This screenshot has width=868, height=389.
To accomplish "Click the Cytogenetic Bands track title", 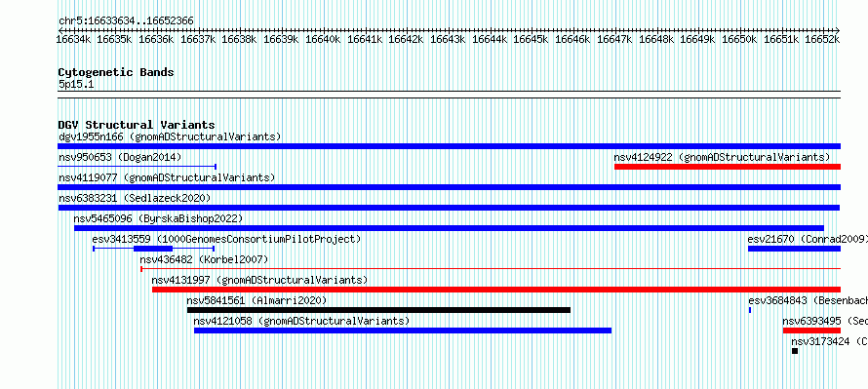I will [x=116, y=72].
